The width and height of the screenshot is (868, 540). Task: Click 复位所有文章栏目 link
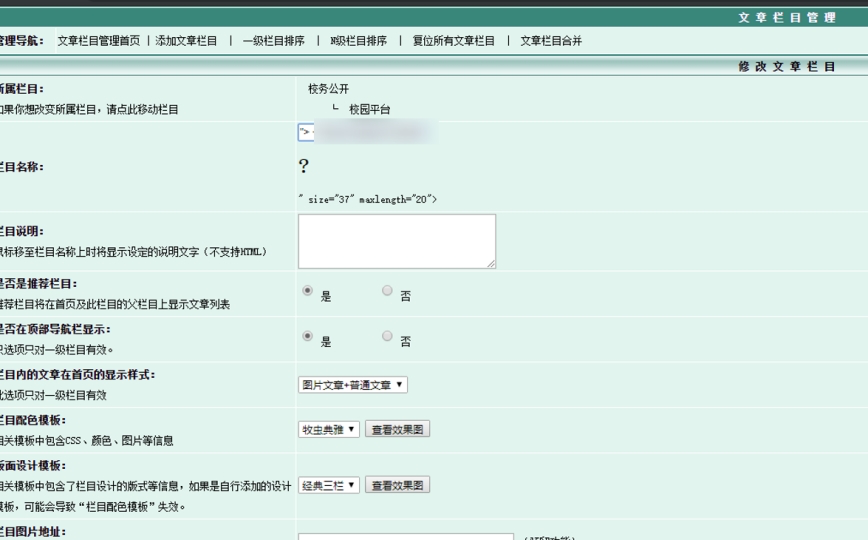pyautogui.click(x=453, y=41)
